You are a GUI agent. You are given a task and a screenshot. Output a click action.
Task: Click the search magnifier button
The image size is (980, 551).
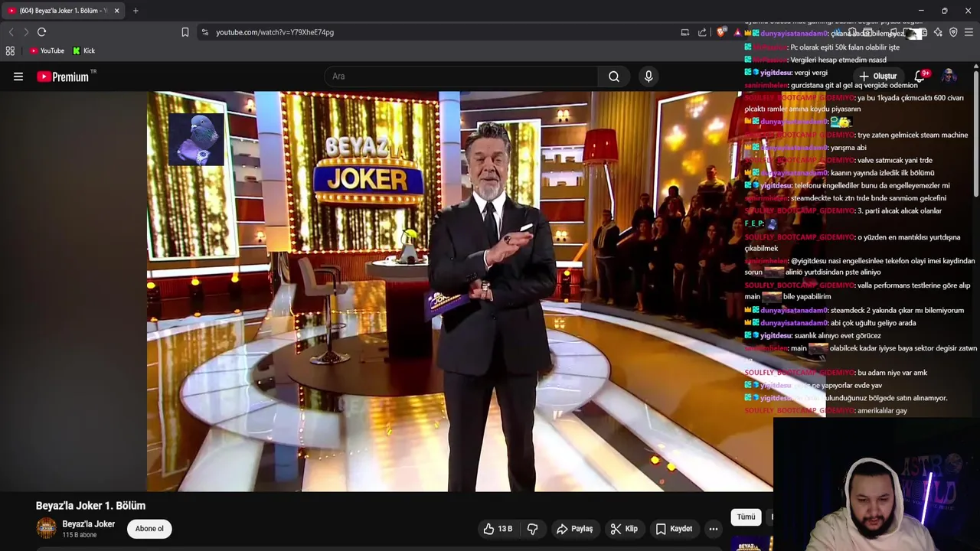[x=614, y=77]
